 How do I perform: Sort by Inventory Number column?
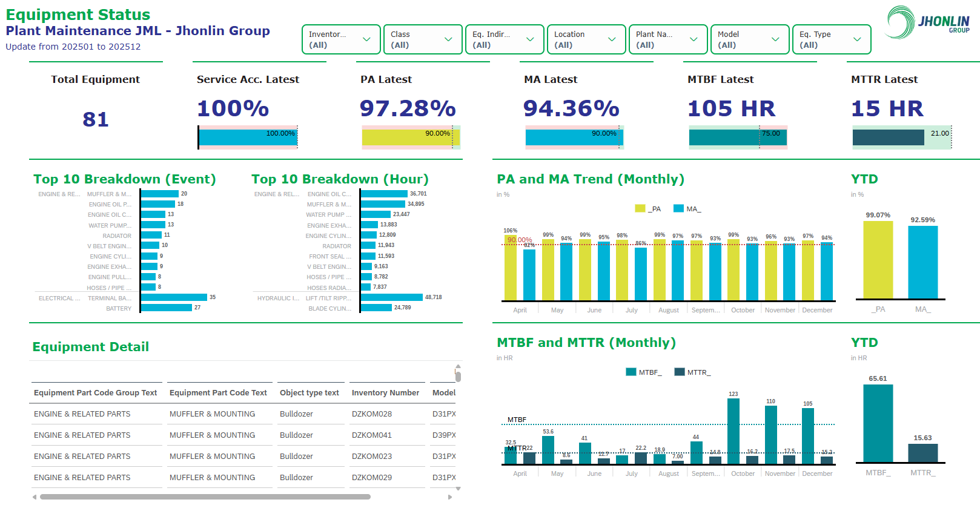[385, 393]
